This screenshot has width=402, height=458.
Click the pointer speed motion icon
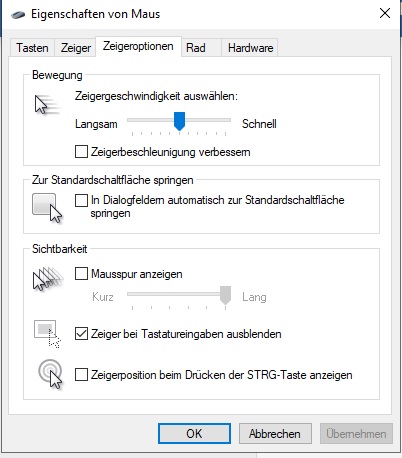47,105
